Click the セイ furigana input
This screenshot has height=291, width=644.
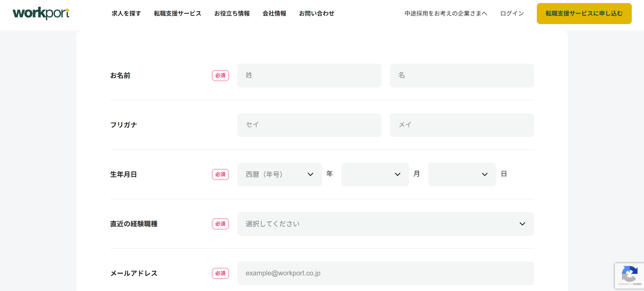pos(309,125)
